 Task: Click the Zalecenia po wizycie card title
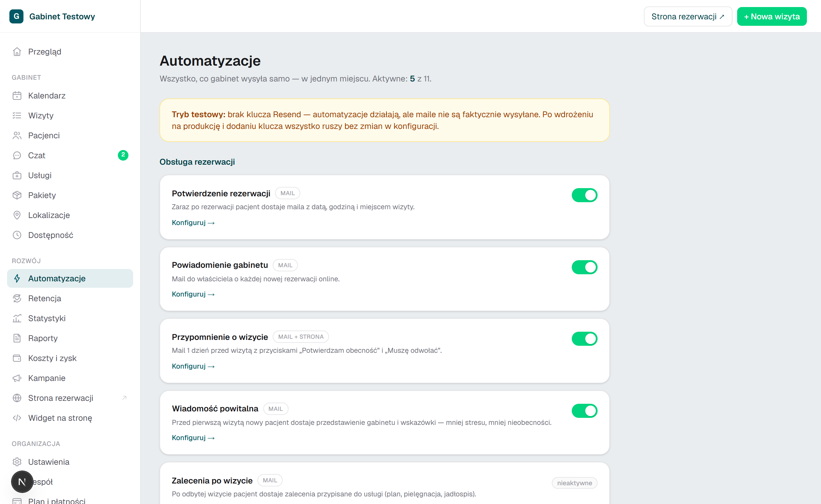pyautogui.click(x=212, y=481)
